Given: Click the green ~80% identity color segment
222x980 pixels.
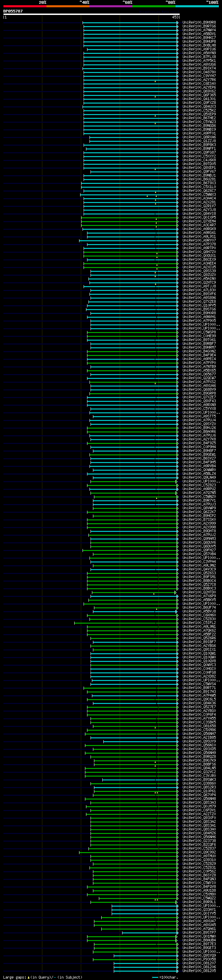Looking at the screenshot, I should click(x=154, y=6).
